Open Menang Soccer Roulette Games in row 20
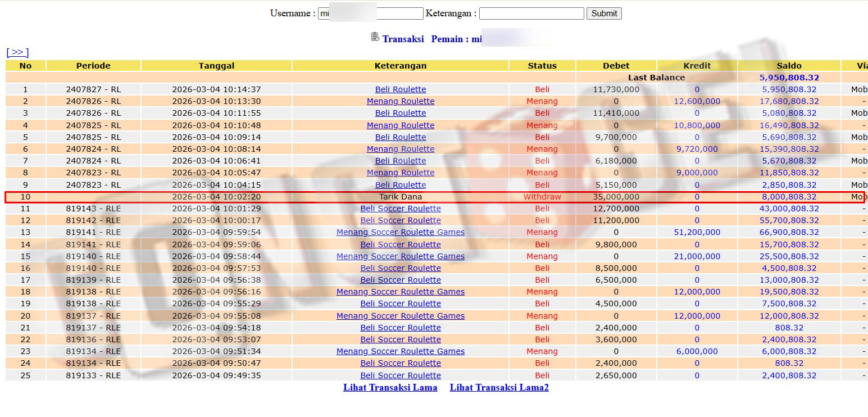Image resolution: width=868 pixels, height=417 pixels. 401,316
